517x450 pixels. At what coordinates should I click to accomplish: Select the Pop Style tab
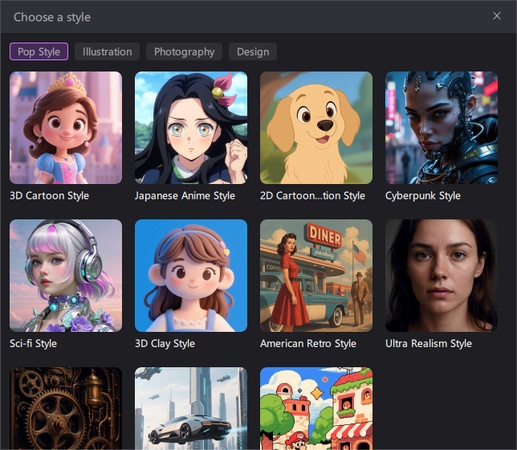coord(39,52)
